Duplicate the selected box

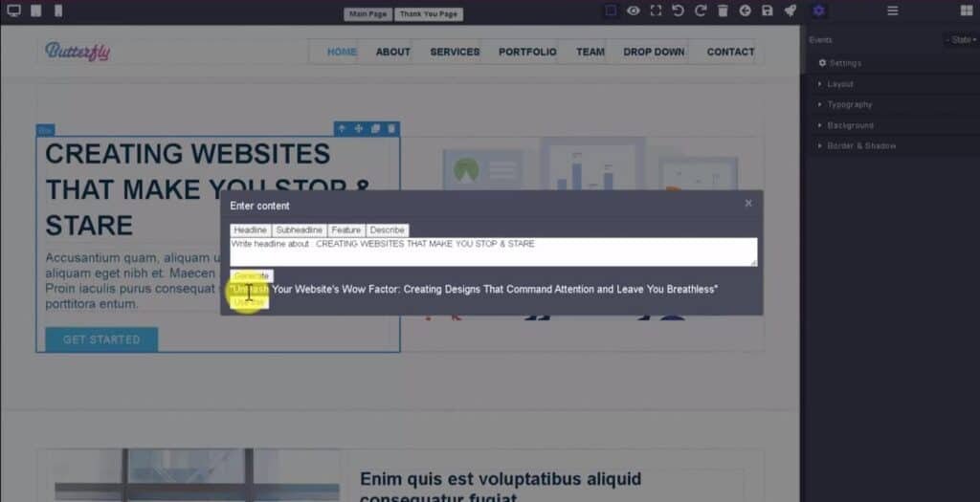pos(375,129)
